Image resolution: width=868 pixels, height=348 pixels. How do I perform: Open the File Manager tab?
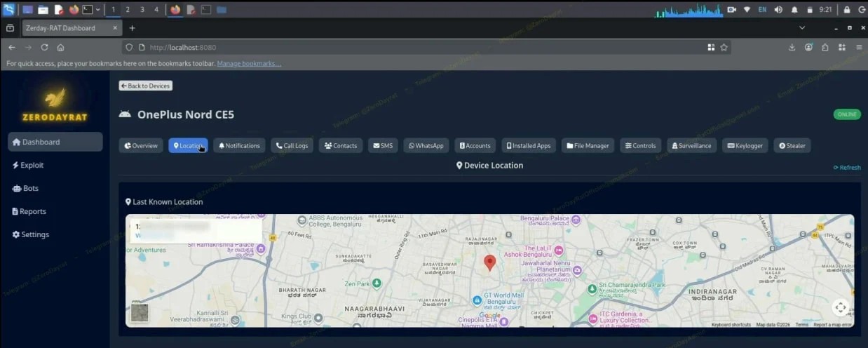pos(588,146)
